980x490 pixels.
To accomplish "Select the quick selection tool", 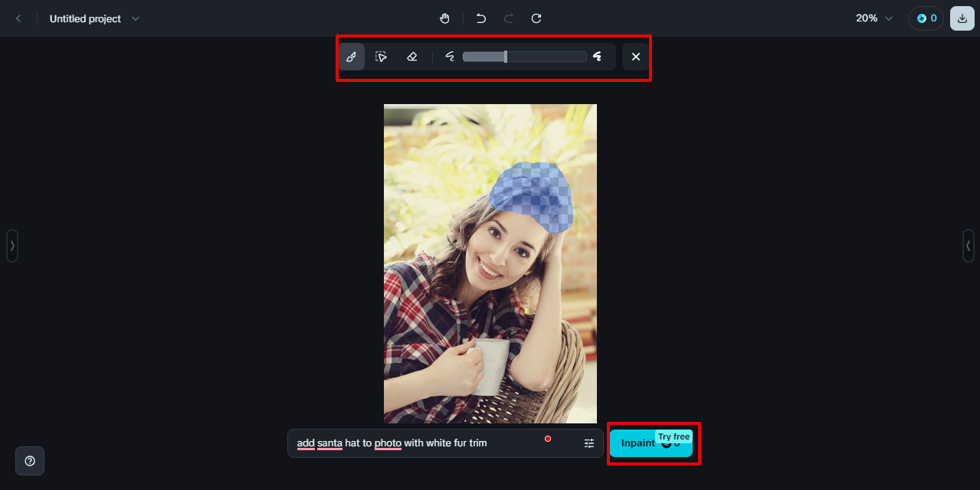I will pos(381,57).
